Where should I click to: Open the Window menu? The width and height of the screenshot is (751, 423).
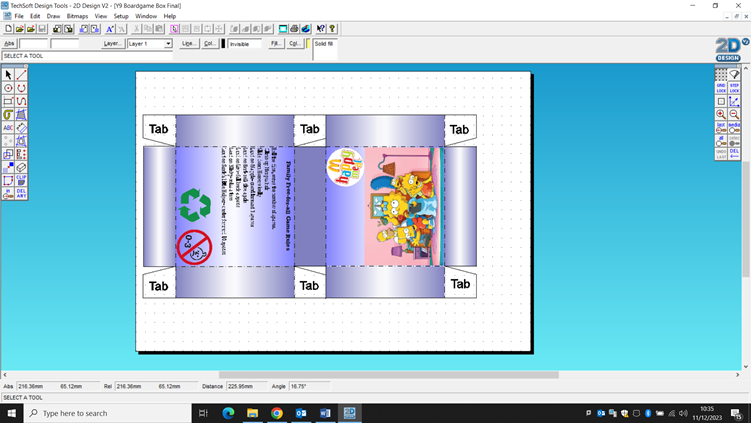pos(146,16)
